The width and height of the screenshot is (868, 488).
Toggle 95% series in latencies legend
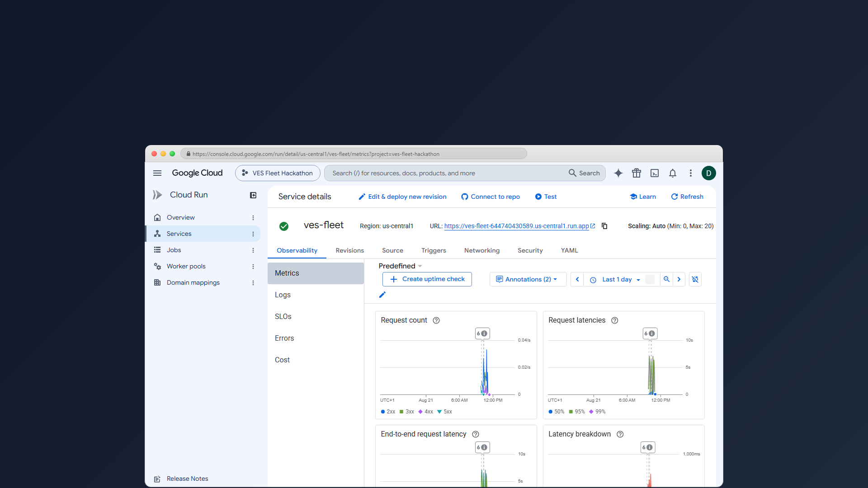pyautogui.click(x=577, y=412)
